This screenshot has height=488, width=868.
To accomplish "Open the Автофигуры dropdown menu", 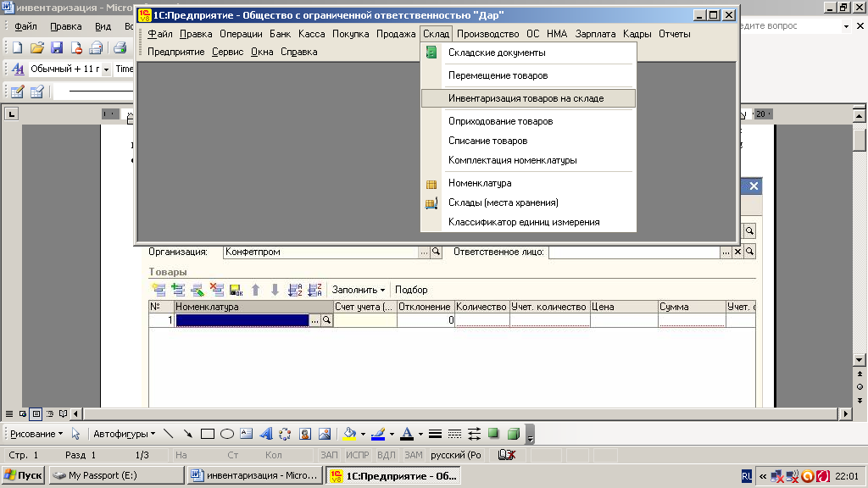I will (124, 434).
